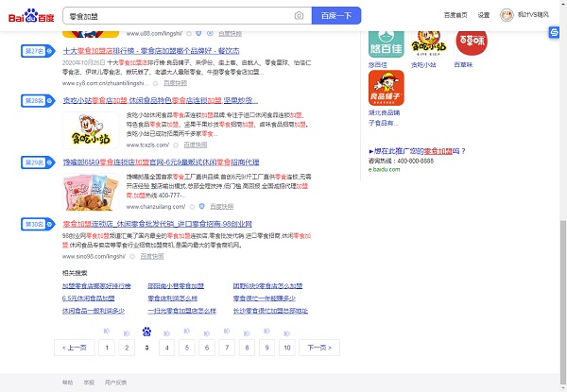This screenshot has width=567, height=392.
Task: Click the round icon next to www.cy8.com.cn
Action: [156, 83]
